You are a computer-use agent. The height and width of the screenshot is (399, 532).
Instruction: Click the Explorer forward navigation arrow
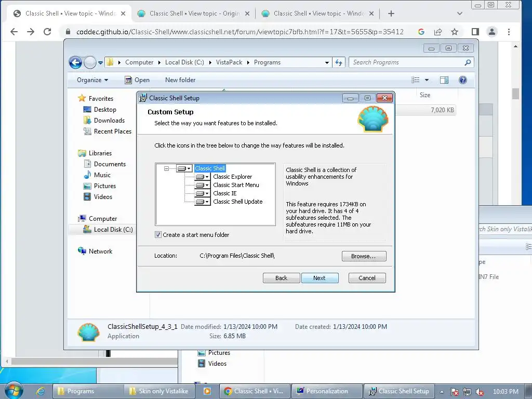pyautogui.click(x=90, y=62)
